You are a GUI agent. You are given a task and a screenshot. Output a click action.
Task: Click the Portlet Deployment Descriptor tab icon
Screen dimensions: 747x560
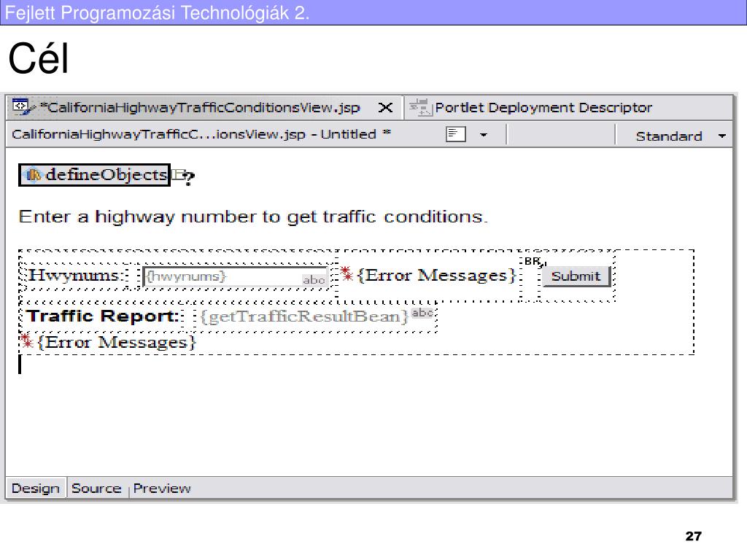(x=420, y=107)
